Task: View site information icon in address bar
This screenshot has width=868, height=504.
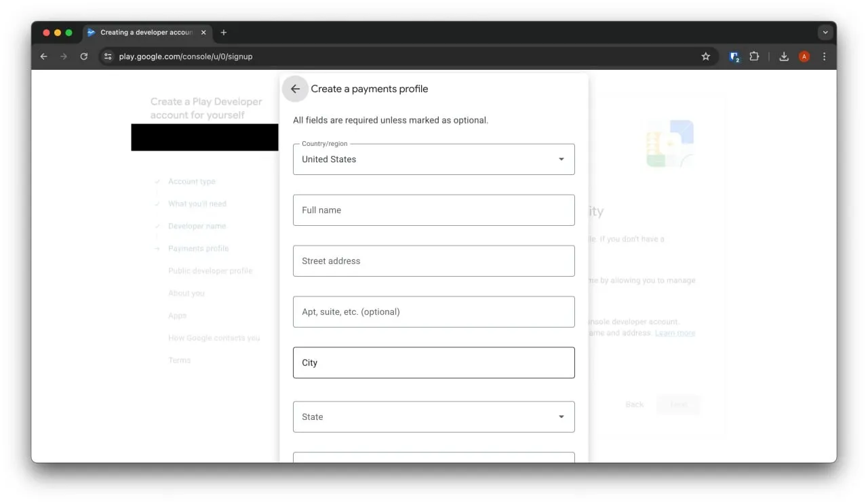Action: [x=108, y=56]
